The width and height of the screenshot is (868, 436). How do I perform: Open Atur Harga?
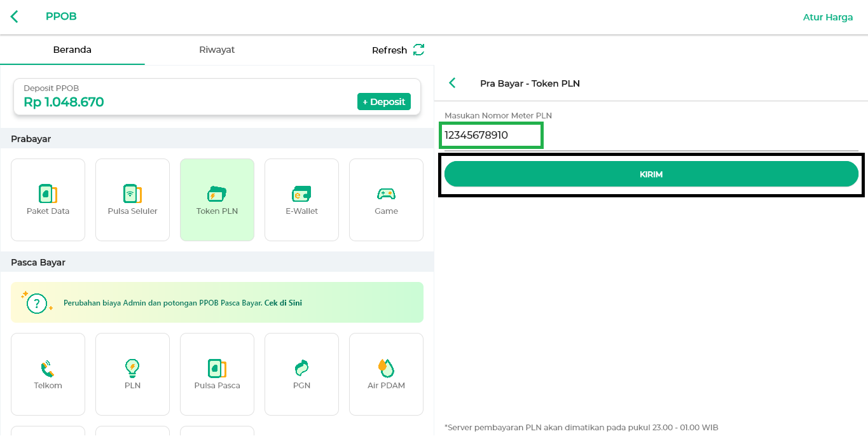coord(828,17)
